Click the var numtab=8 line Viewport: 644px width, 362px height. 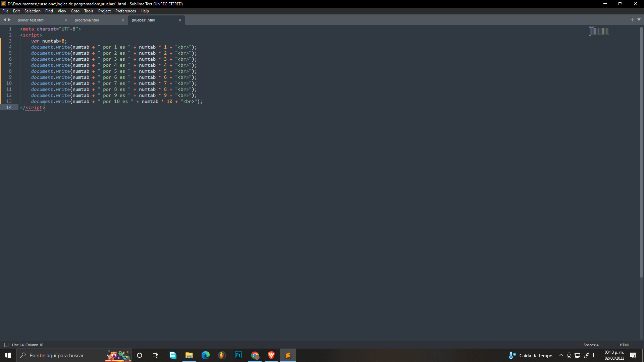pyautogui.click(x=49, y=41)
